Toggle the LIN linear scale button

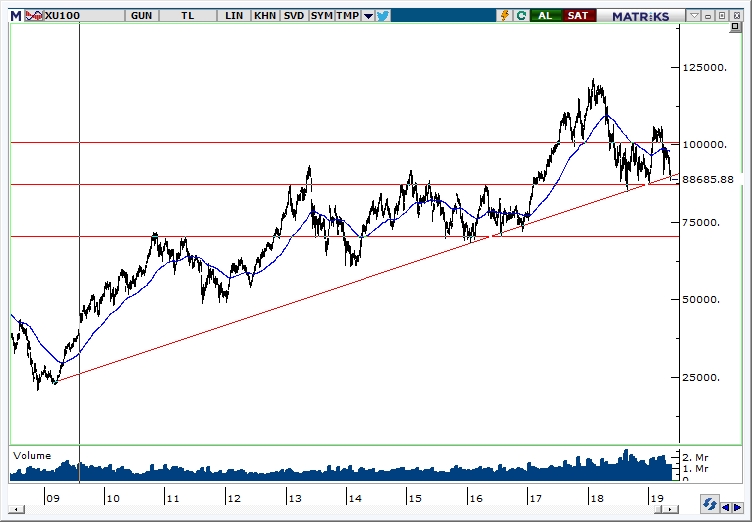(x=234, y=16)
